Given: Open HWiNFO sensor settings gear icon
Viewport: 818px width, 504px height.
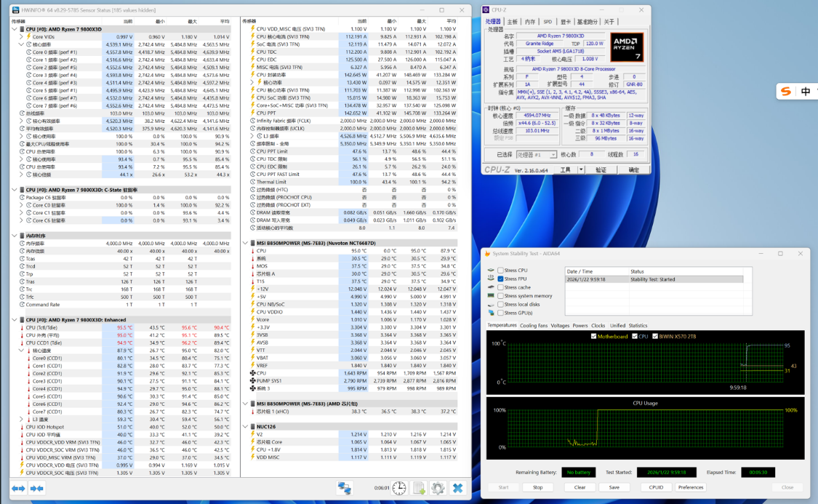Looking at the screenshot, I should (438, 488).
